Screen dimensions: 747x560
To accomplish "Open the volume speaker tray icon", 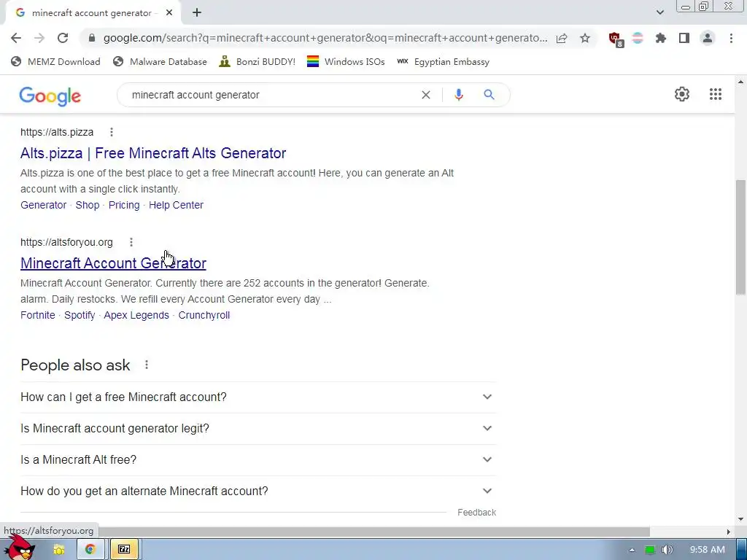I will click(667, 550).
